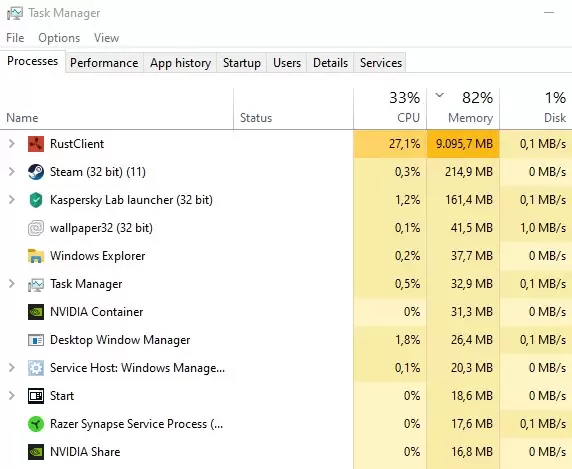The image size is (572, 469).
Task: Click the Windows Explorer folder icon
Action: 36,256
